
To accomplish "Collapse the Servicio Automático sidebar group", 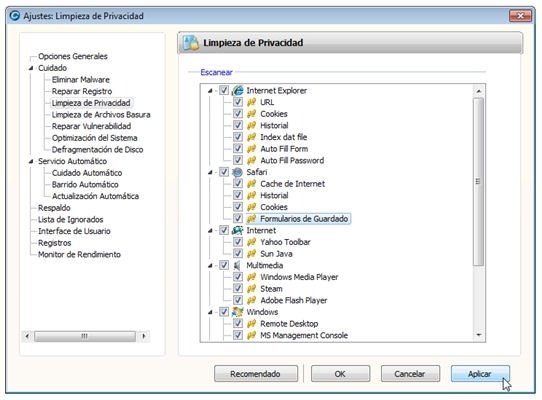I will point(31,161).
